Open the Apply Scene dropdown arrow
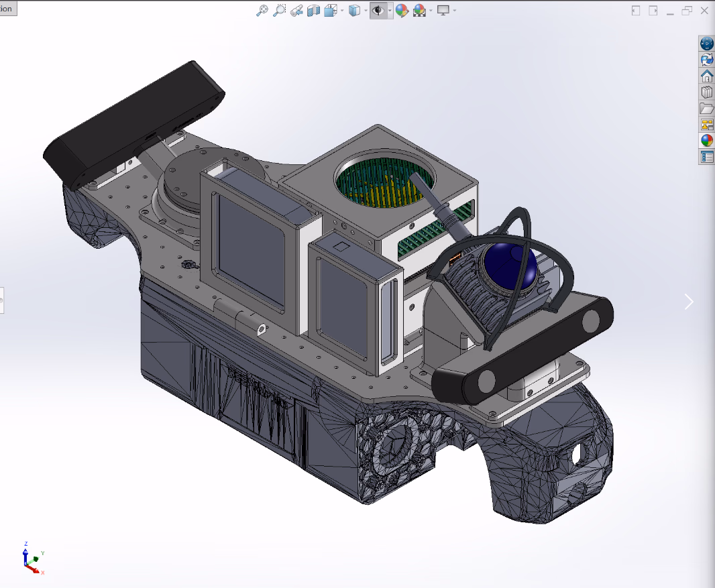Image resolution: width=715 pixels, height=588 pixels. point(431,11)
